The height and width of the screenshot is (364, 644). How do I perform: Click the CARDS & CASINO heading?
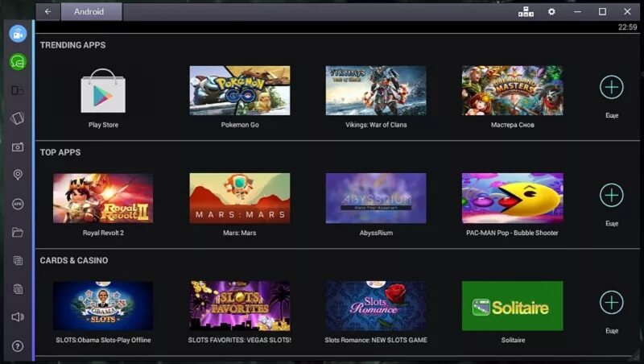coord(74,260)
